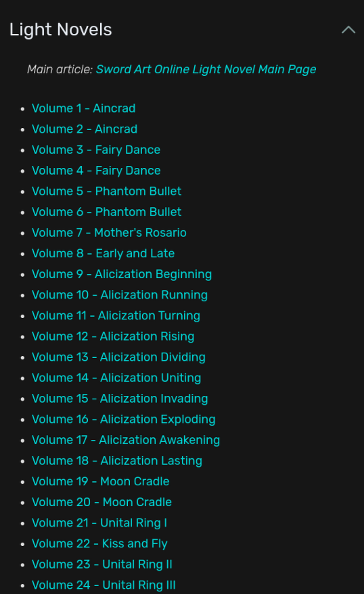Visit Volume 7 - Mother's Rosario page

pyautogui.click(x=109, y=233)
